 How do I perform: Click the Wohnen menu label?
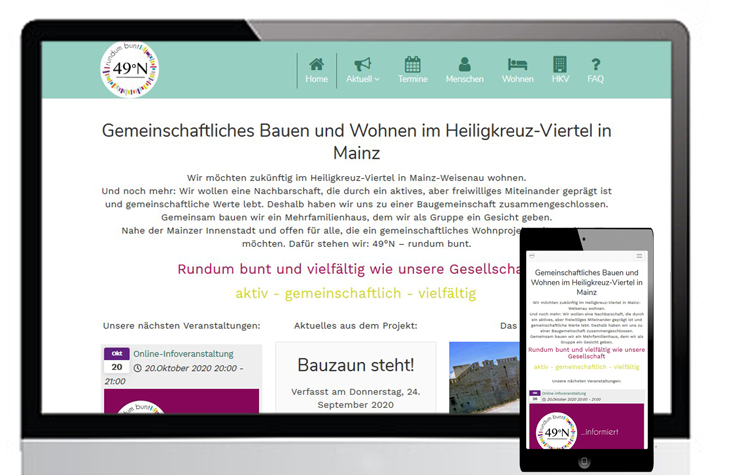(517, 79)
